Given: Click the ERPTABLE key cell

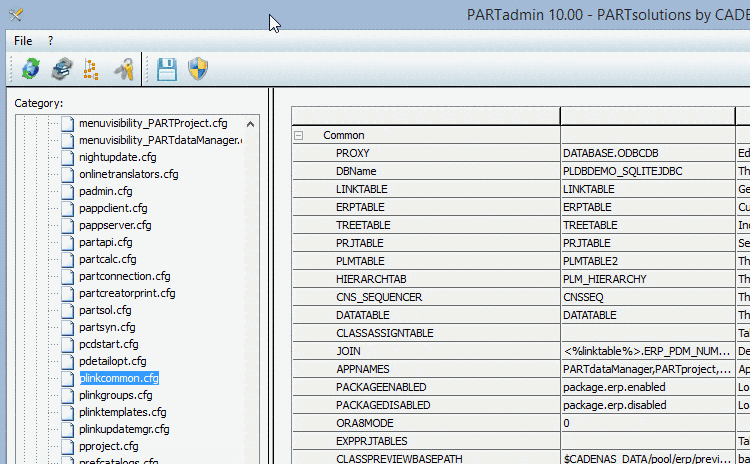Looking at the screenshot, I should 426,207.
